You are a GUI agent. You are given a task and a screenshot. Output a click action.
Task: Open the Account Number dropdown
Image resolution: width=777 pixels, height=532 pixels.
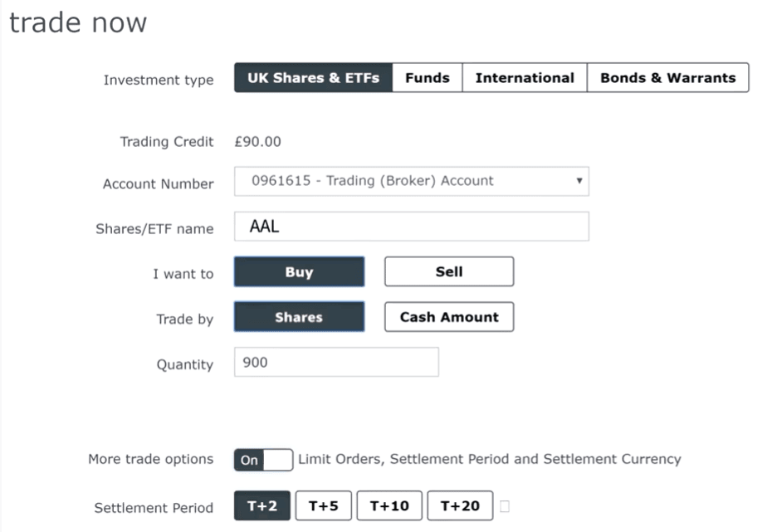(x=411, y=181)
